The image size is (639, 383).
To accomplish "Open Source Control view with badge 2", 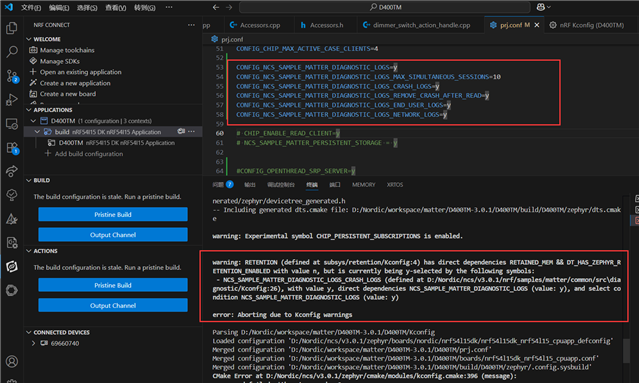I will 12,76.
